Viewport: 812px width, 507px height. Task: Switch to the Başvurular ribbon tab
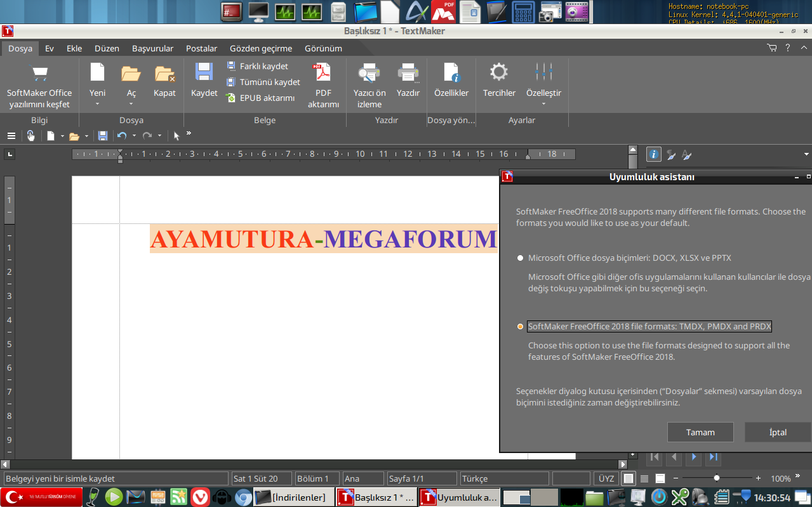click(x=152, y=48)
